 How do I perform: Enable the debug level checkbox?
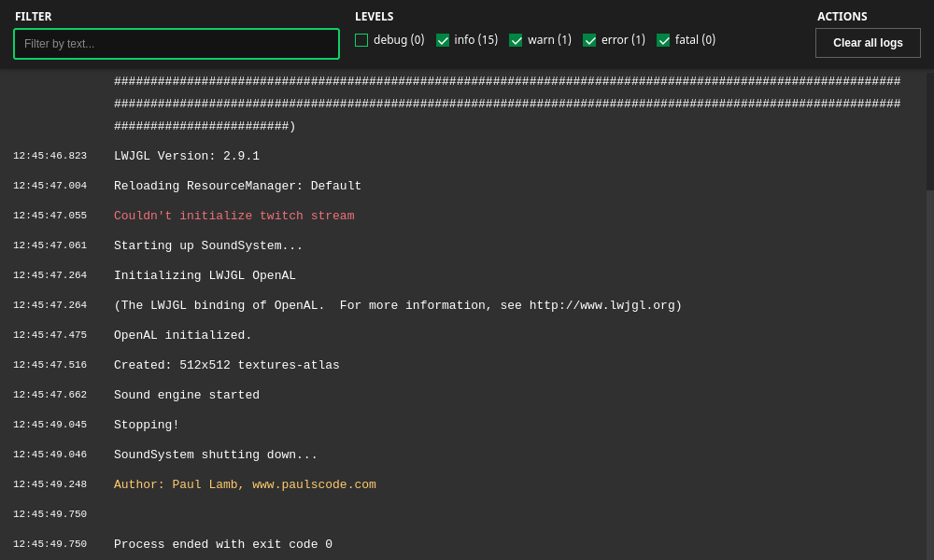pos(361,40)
